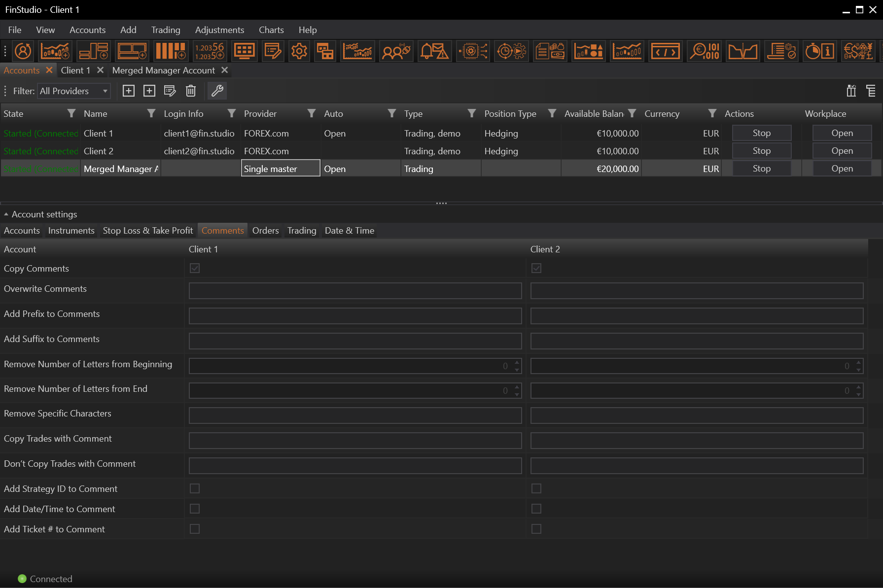Open the Provider column filter funnel
Viewport: 883px width, 588px height.
tap(311, 114)
